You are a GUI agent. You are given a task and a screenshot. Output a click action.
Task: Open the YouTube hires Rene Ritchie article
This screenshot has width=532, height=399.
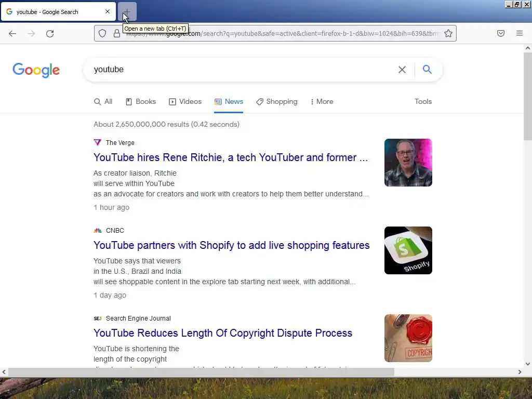(x=231, y=157)
